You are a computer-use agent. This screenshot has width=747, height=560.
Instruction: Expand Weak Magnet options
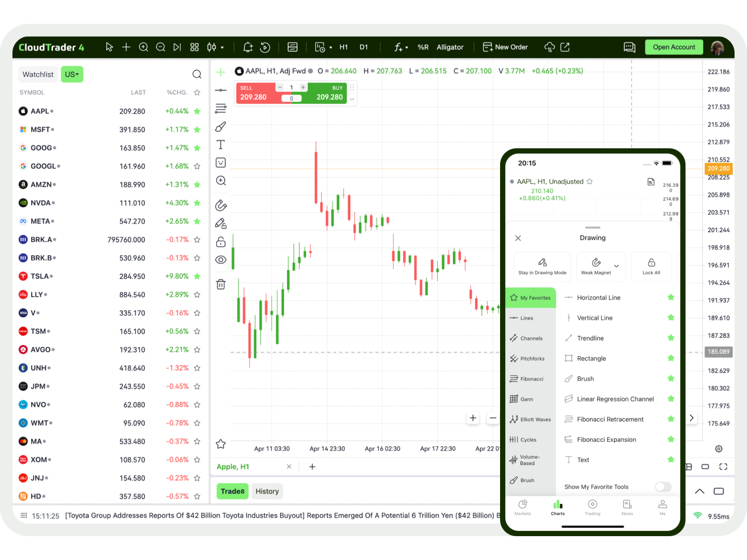coord(616,266)
